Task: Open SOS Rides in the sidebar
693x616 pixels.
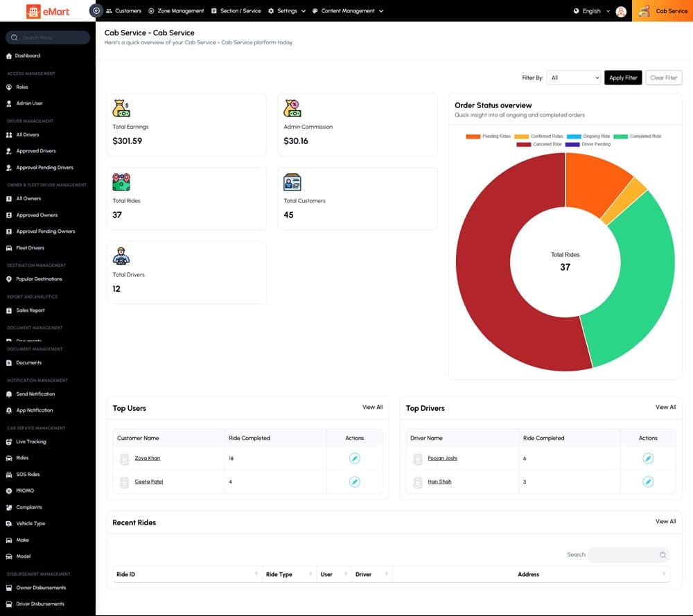Action: coord(28,475)
